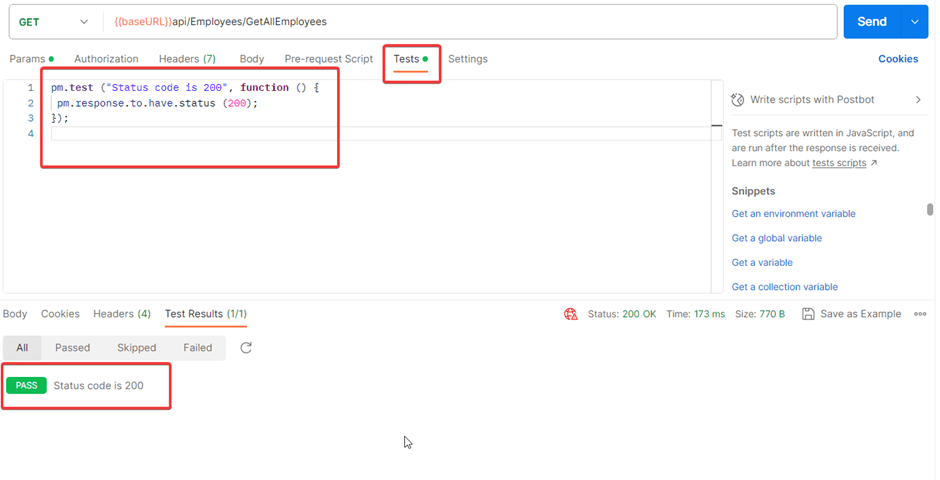Expand the Send button dropdown arrow
This screenshot has width=940, height=480.
pyautogui.click(x=915, y=22)
